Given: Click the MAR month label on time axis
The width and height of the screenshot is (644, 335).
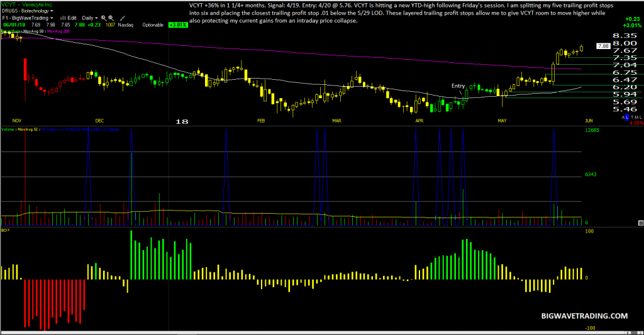Looking at the screenshot, I should coord(337,121).
